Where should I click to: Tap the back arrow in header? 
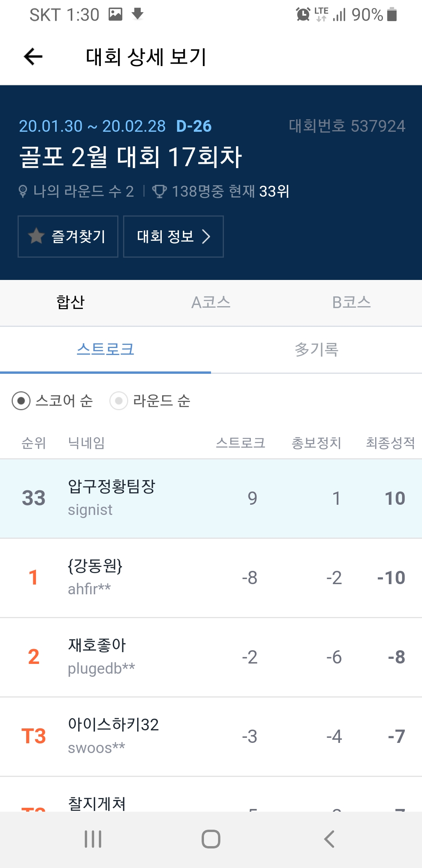pos(33,57)
